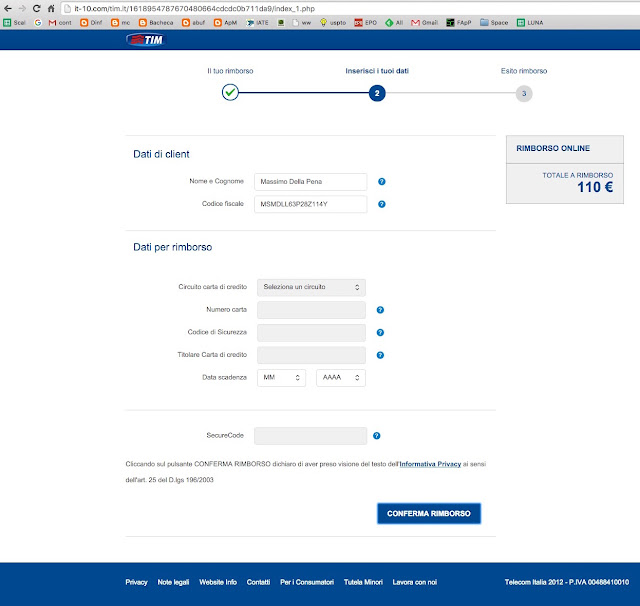Viewport: 640px width, 606px height.
Task: Click the 110 € total amount
Action: [595, 187]
